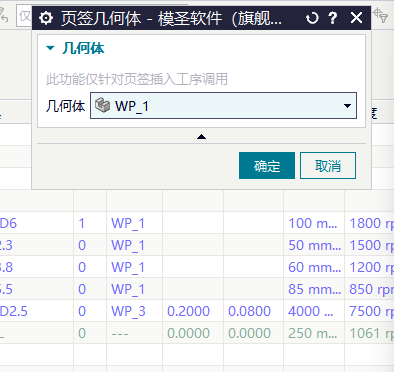The height and width of the screenshot is (372, 394).
Task: Collapse the 几何体 section header
Action: pos(75,48)
